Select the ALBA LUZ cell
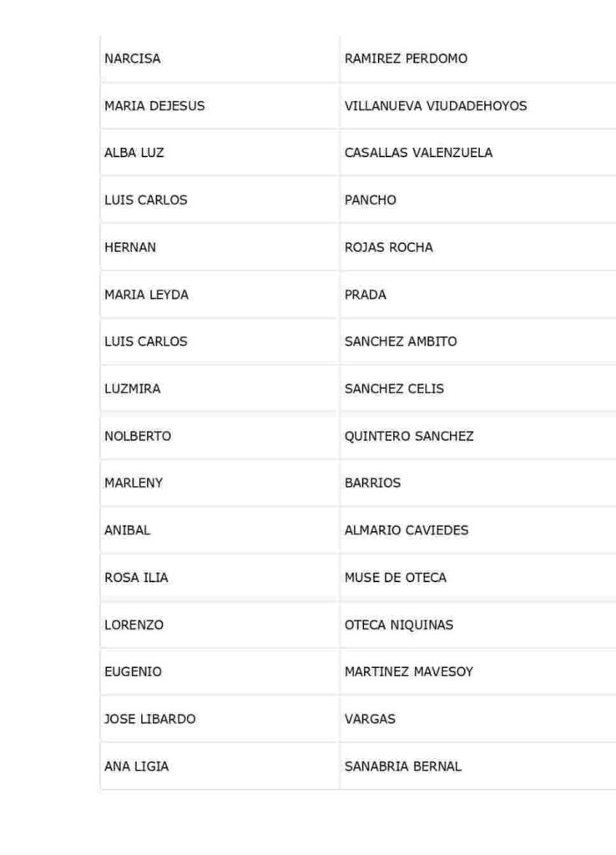616x855 pixels. 220,153
